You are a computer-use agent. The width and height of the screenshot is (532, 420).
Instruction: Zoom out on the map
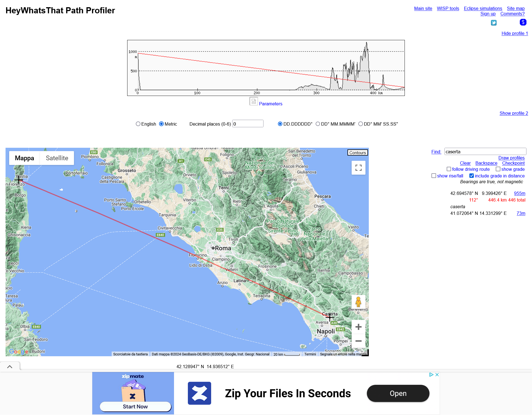(359, 341)
